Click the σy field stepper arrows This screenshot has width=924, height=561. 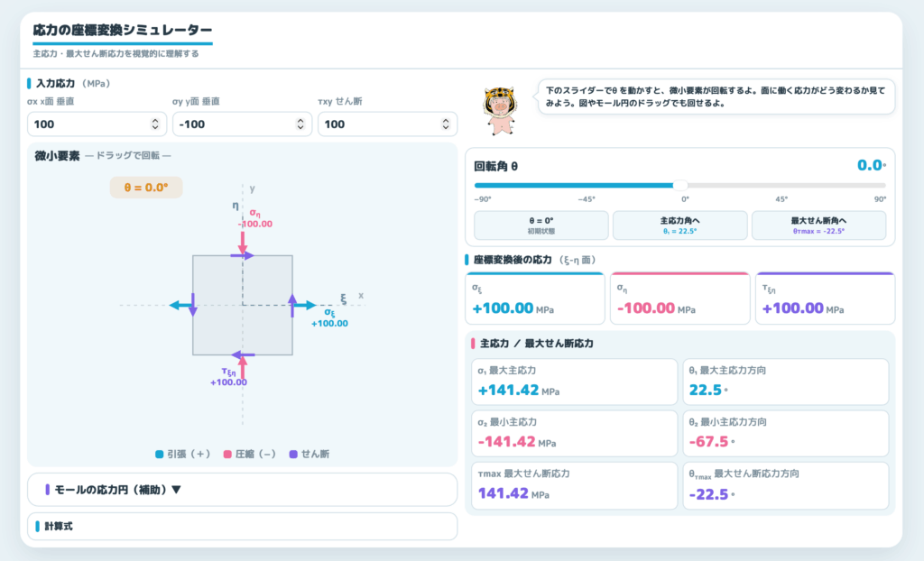tap(300, 124)
